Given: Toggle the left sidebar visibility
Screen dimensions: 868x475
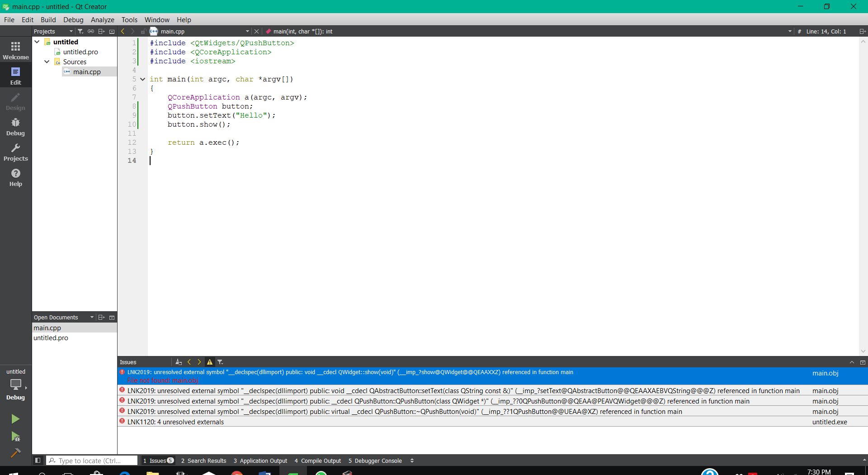Looking at the screenshot, I should click(x=38, y=461).
